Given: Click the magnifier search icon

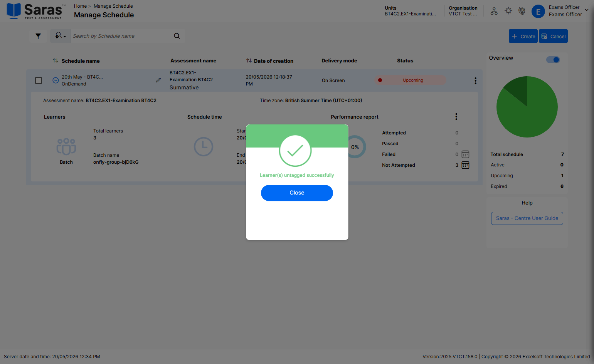Looking at the screenshot, I should [177, 36].
